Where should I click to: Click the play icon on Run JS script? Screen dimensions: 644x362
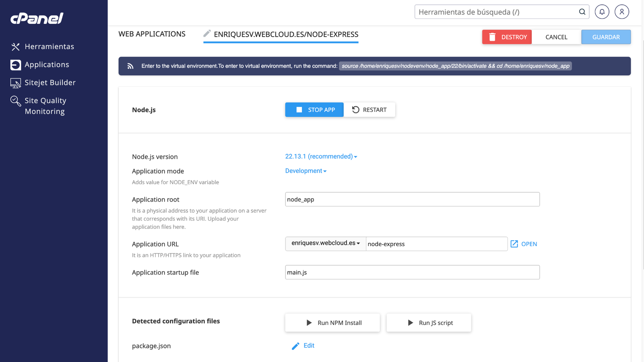(x=410, y=323)
